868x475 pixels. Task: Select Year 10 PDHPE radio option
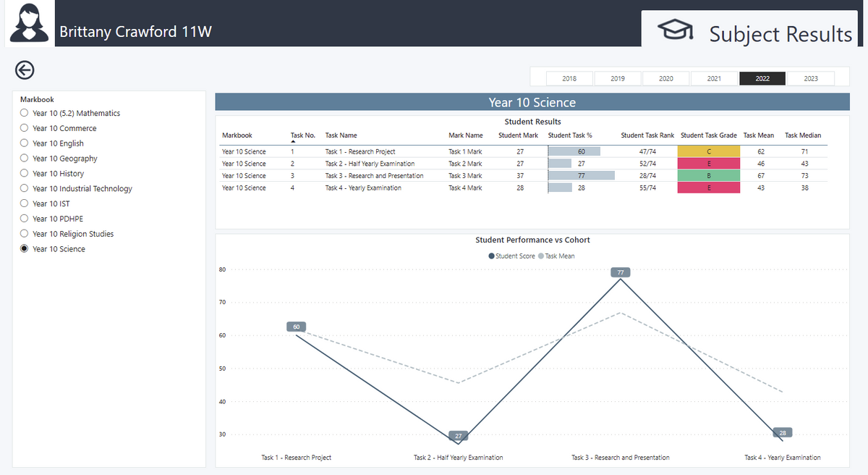coord(25,219)
